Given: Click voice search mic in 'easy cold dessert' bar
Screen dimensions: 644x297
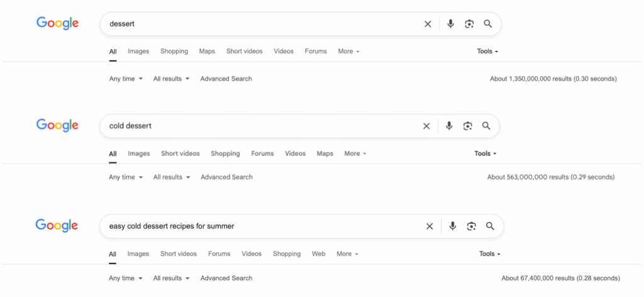Looking at the screenshot, I should (x=453, y=226).
